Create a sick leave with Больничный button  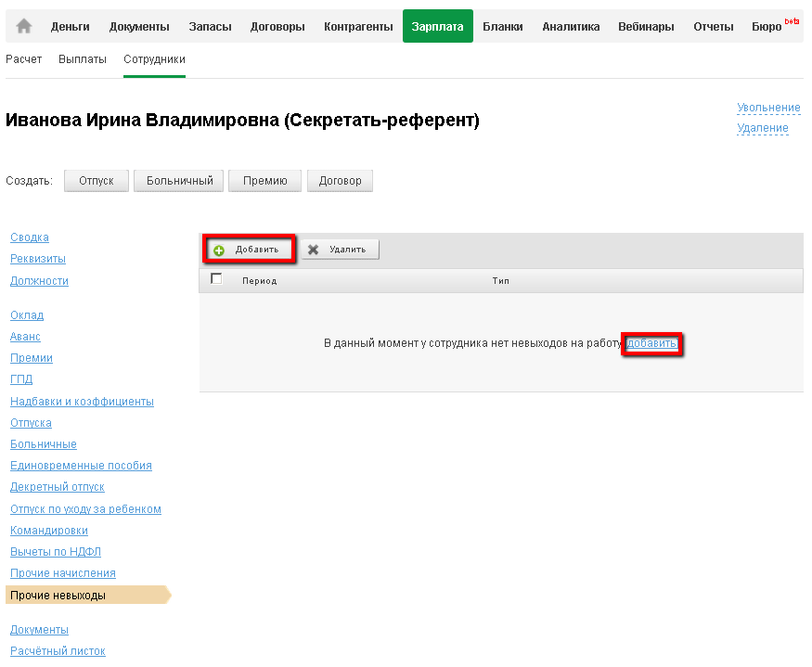179,181
